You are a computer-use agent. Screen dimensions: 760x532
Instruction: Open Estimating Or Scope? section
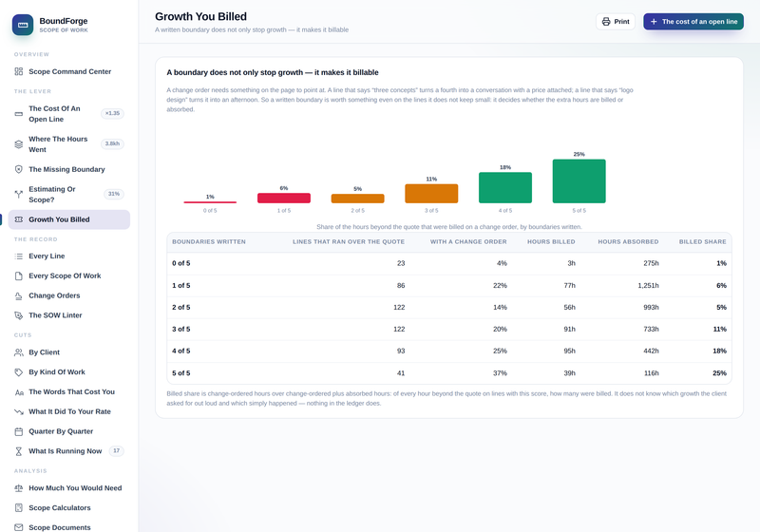pos(69,195)
